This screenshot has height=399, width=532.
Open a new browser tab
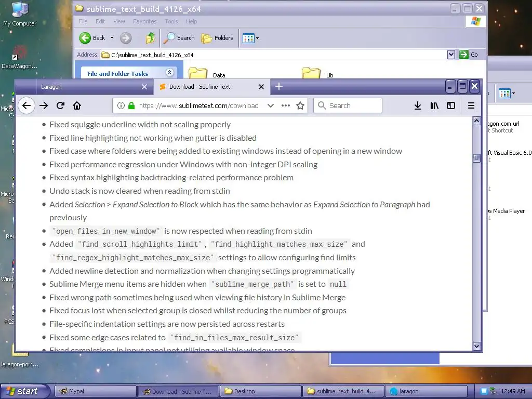click(279, 87)
